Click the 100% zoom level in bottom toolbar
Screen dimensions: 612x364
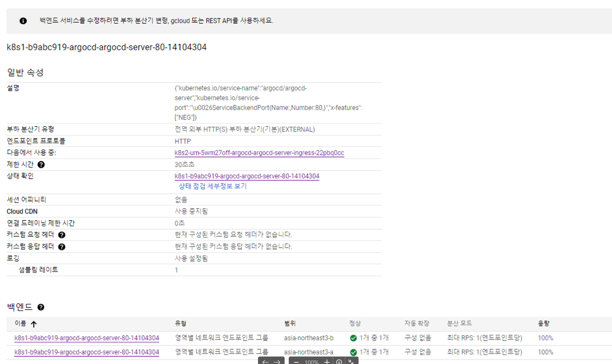pyautogui.click(x=312, y=362)
